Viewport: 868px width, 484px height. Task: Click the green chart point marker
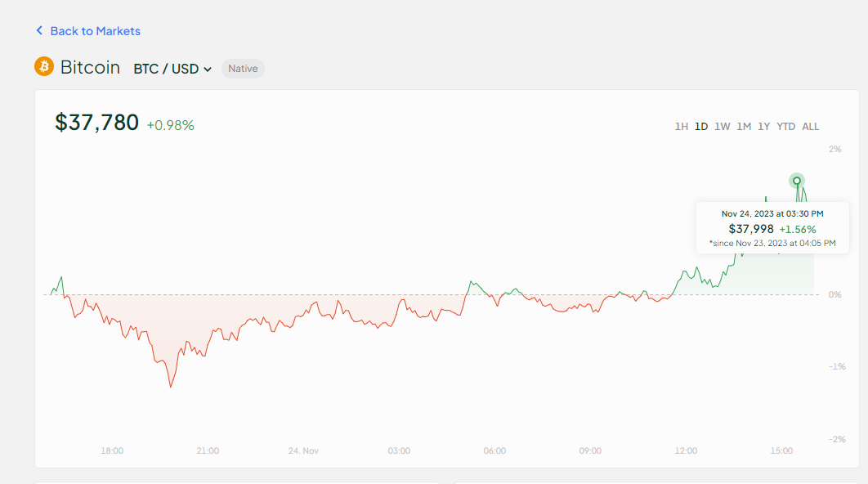pos(797,181)
